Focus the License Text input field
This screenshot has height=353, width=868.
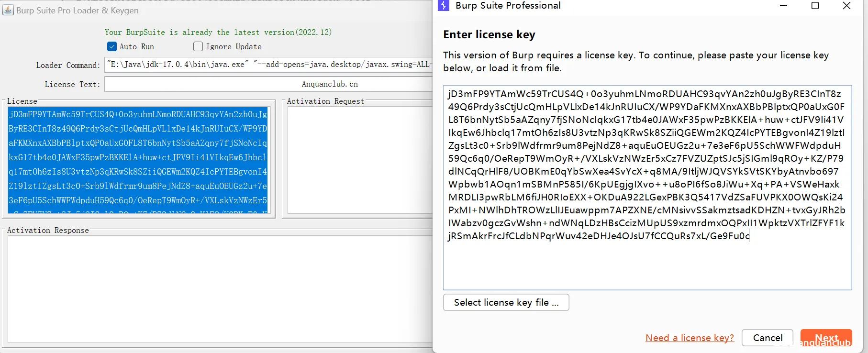(x=268, y=84)
